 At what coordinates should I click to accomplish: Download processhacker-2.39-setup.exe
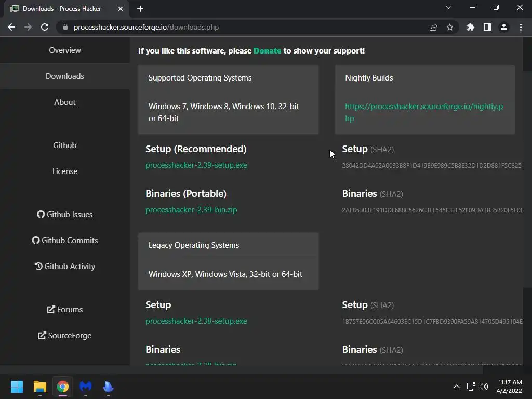tap(196, 165)
